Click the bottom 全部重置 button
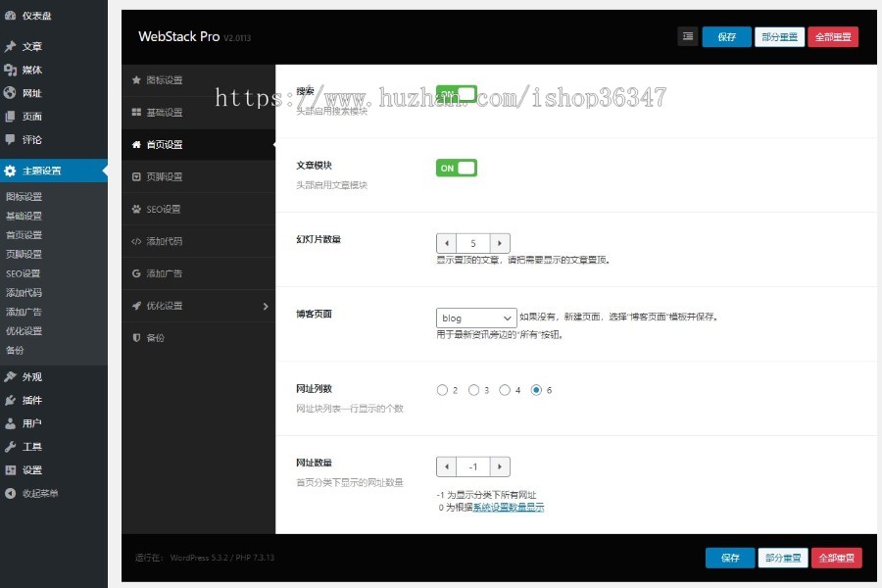 (837, 558)
